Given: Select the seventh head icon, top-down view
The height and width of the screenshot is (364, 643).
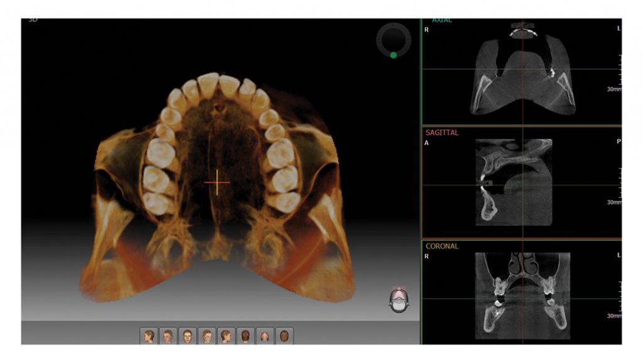Looking at the screenshot, I should [x=265, y=336].
